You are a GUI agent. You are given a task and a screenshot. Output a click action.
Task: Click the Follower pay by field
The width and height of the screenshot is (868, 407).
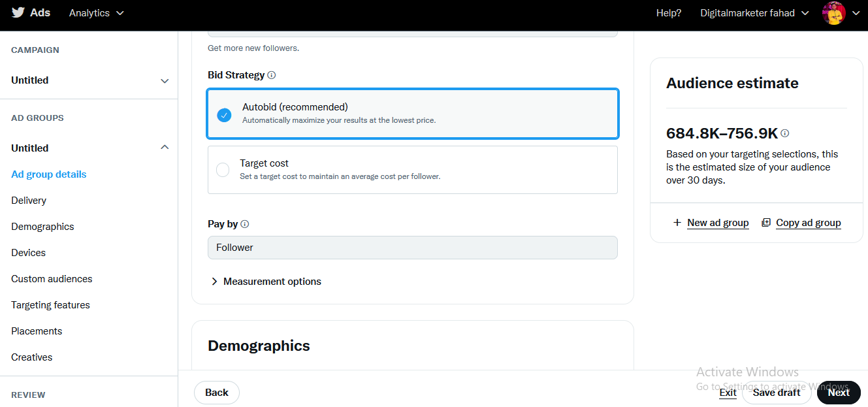[412, 248]
